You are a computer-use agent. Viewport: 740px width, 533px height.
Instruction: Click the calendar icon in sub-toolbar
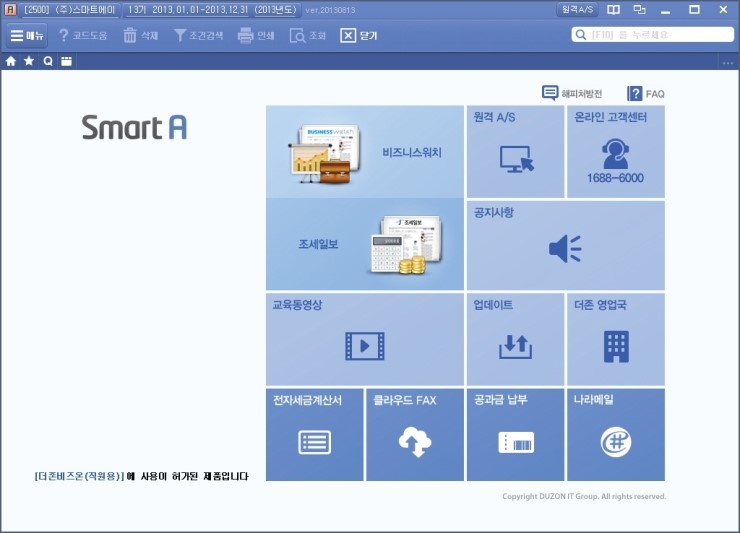coord(67,61)
